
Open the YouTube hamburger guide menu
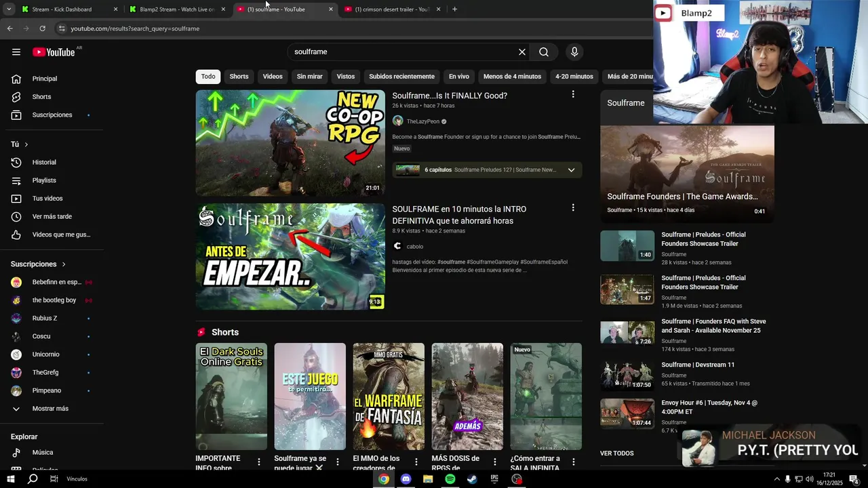coord(16,52)
